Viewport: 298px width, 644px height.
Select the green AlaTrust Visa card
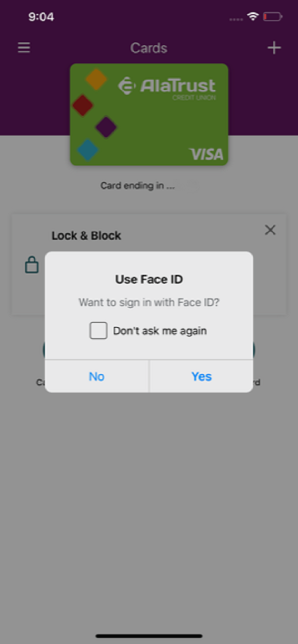click(x=149, y=114)
